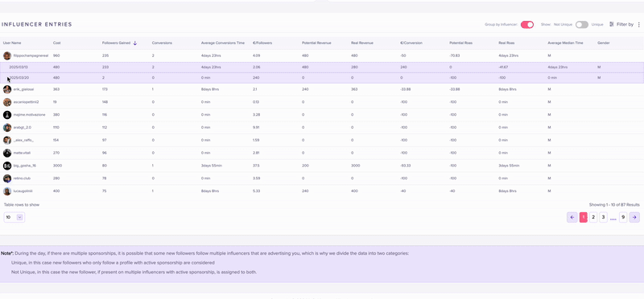Screen dimensions: 644x299
Task: Sort by Average Conversions Time header
Action: (x=223, y=43)
